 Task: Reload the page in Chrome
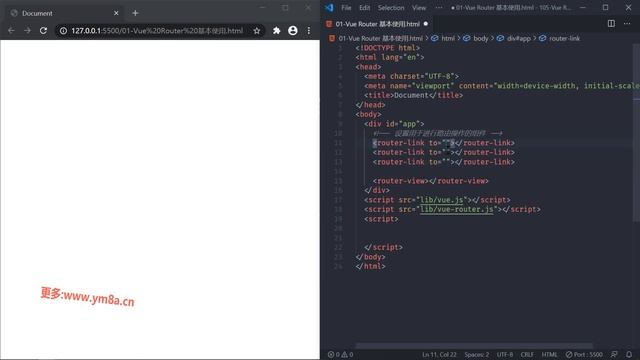[x=43, y=31]
